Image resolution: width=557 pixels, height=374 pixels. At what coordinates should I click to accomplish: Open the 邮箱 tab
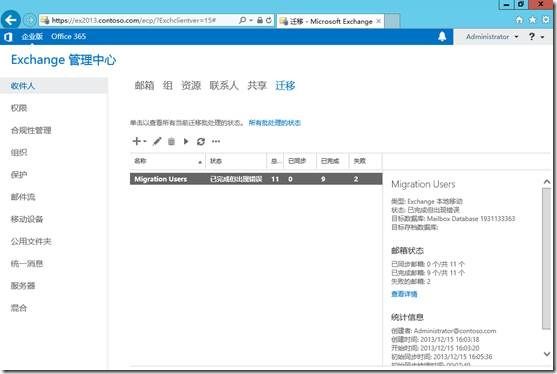[144, 86]
